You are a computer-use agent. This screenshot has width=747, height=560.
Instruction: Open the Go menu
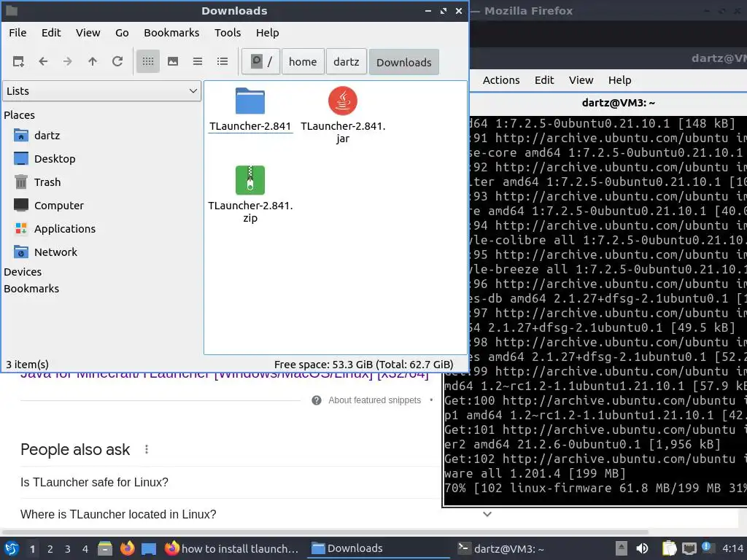(122, 33)
